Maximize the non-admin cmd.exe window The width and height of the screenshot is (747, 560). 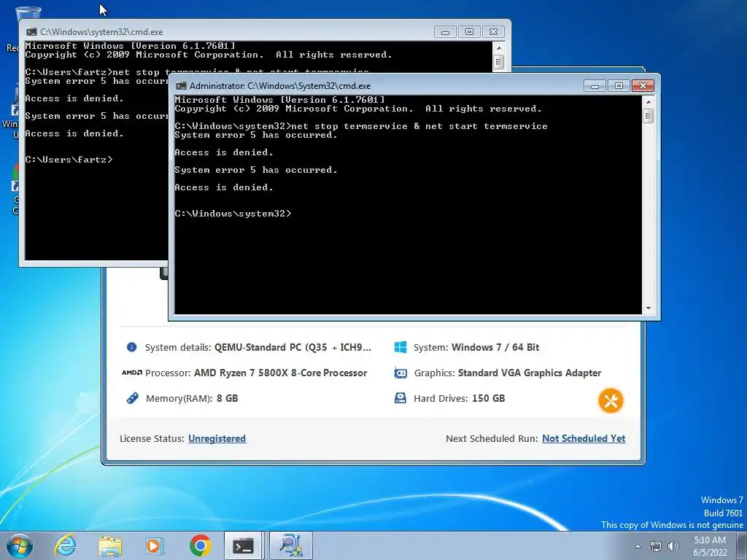(x=469, y=32)
